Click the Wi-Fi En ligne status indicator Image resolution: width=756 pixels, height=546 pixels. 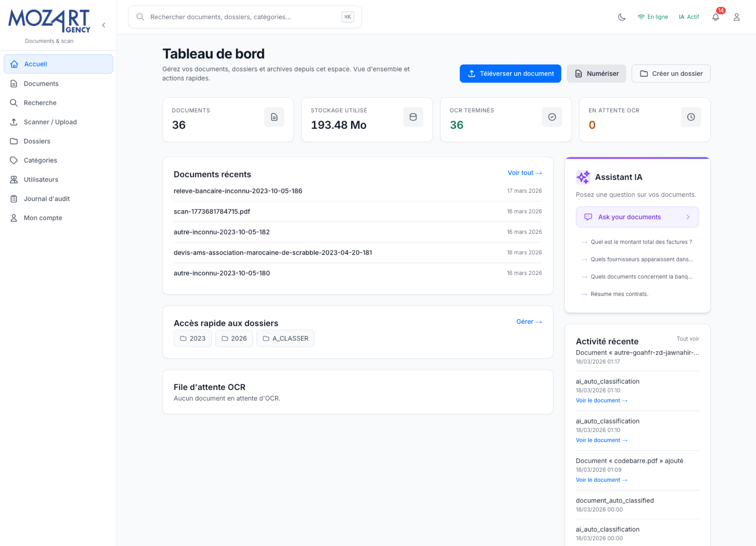pyautogui.click(x=653, y=17)
